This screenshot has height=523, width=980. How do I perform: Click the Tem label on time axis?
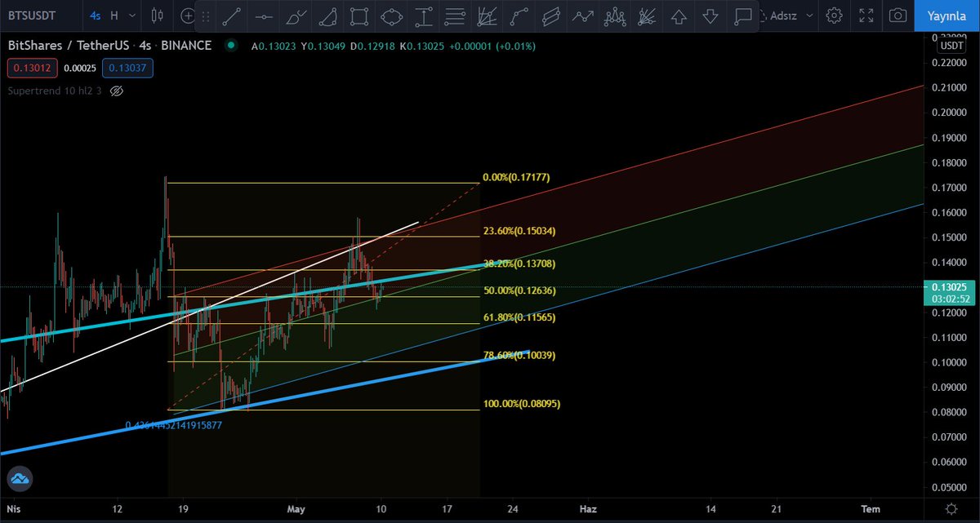coord(871,508)
